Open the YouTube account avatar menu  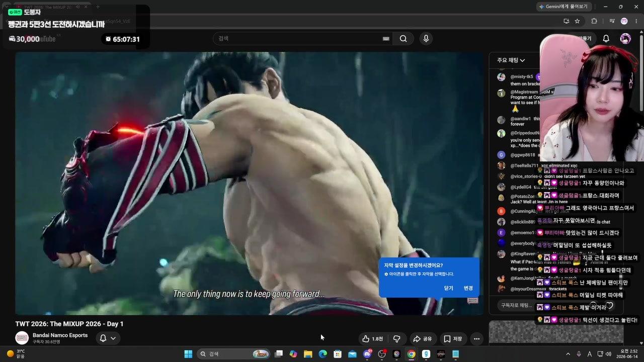pyautogui.click(x=625, y=39)
